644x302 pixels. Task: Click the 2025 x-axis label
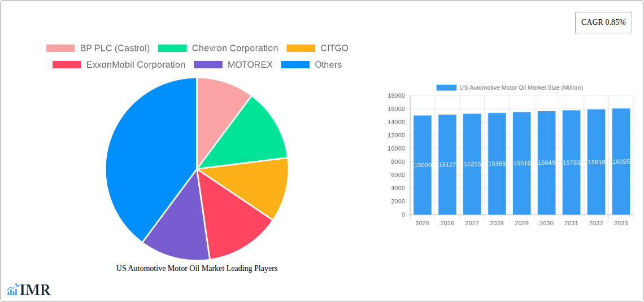click(423, 223)
